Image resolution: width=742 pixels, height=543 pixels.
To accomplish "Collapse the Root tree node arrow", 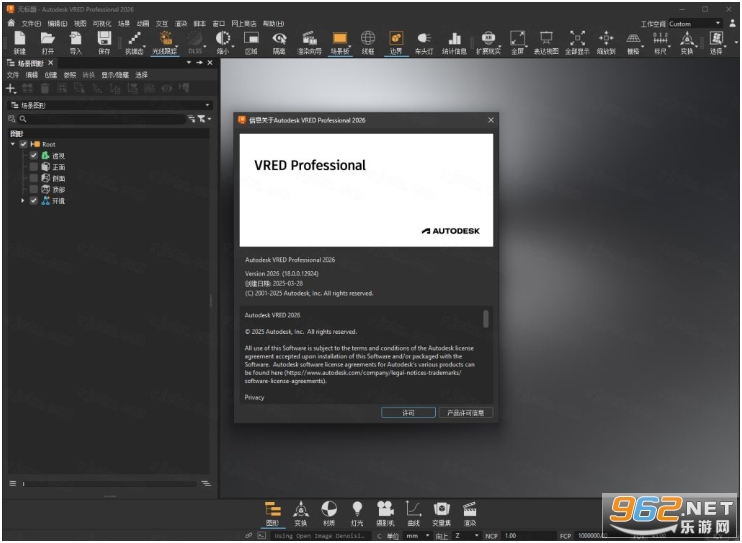I will (x=13, y=144).
